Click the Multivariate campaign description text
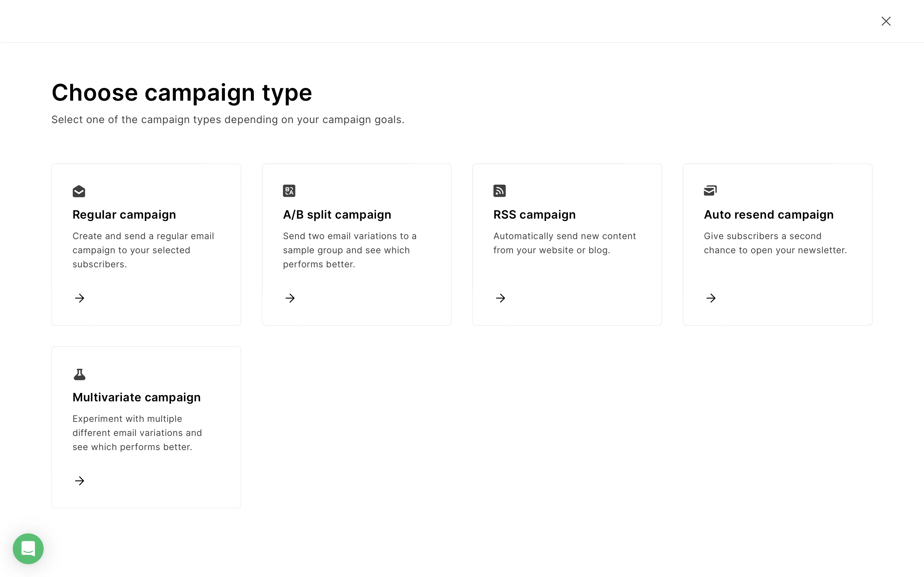 tap(137, 433)
